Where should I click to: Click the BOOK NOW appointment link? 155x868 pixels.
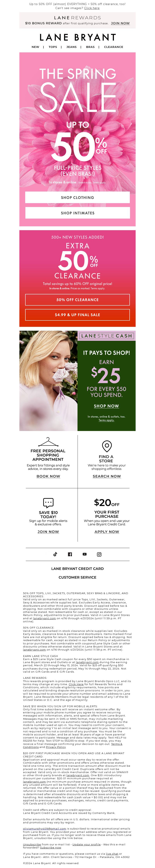48,476
